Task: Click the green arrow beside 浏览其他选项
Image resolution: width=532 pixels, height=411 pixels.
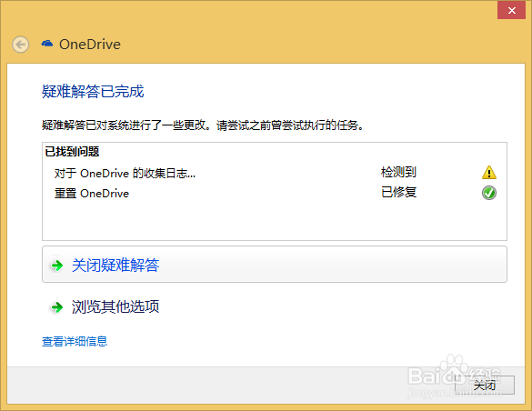Action: 57,307
